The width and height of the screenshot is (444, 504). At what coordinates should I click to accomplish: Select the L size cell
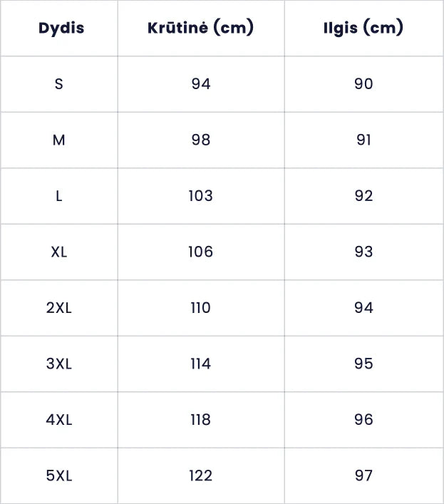59,196
